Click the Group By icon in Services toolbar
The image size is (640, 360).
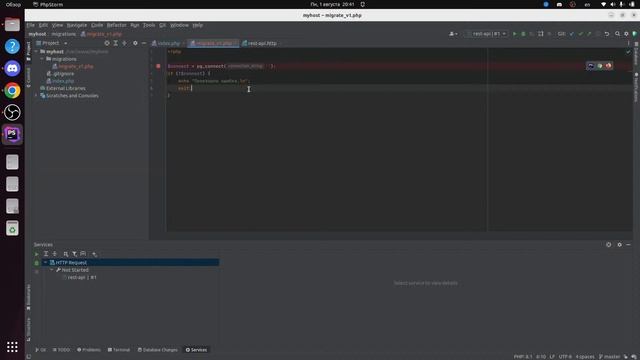66,254
